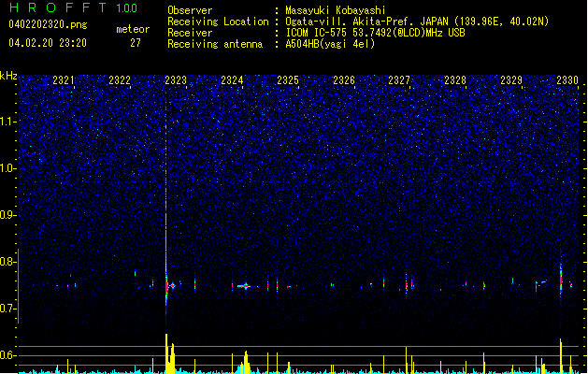
Task: Click the 2328 time marker
Action: point(455,79)
